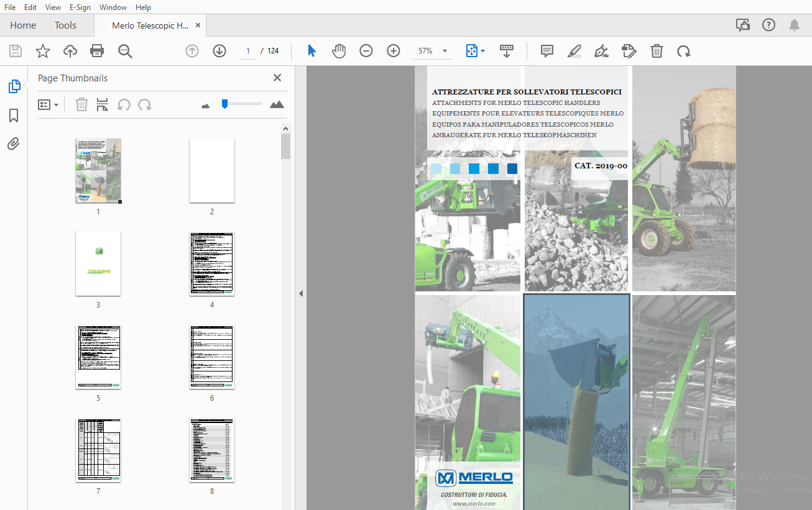This screenshot has width=812, height=510.
Task: Close the Merlo Telescopic document tab
Action: pyautogui.click(x=198, y=25)
